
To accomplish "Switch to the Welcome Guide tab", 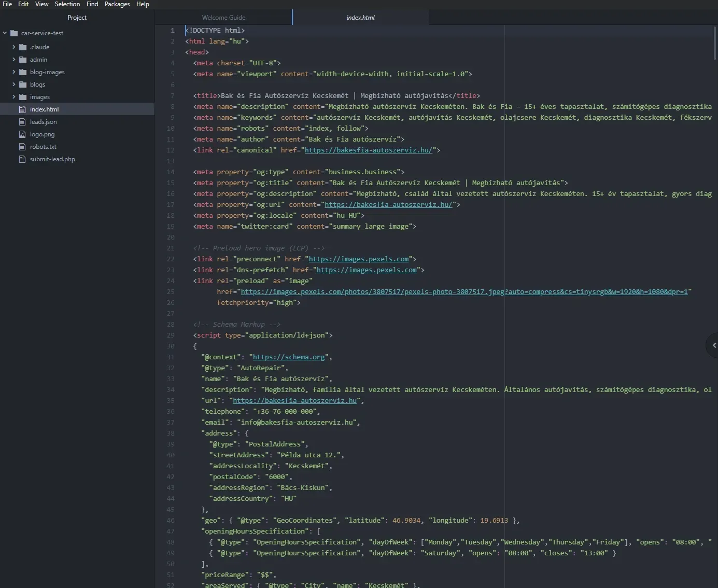I will click(223, 18).
